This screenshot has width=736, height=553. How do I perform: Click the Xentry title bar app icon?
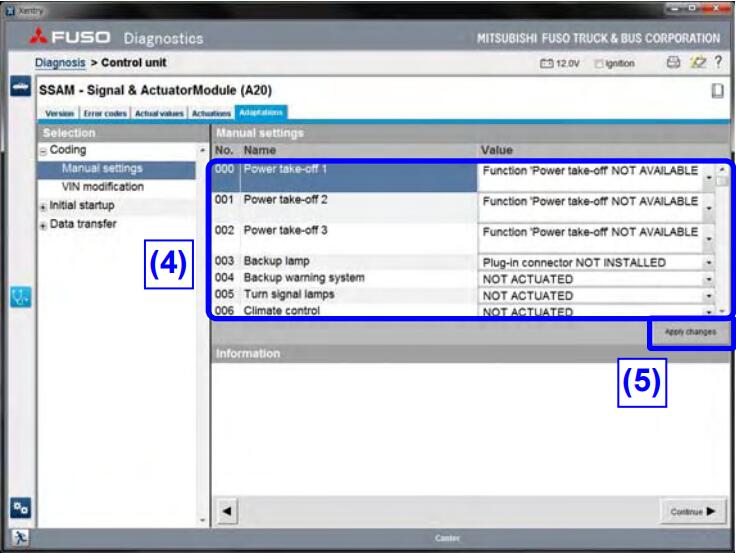point(10,10)
